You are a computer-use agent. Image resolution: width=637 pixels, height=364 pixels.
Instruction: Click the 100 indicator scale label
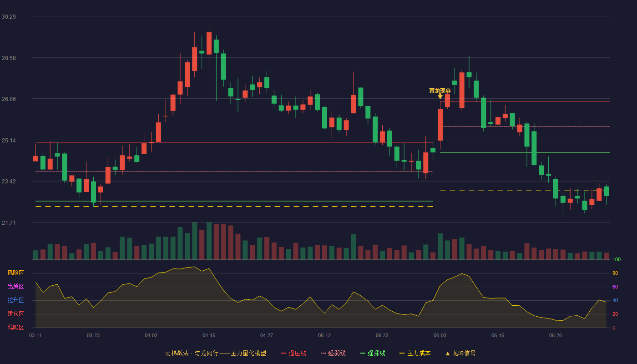pos(616,260)
